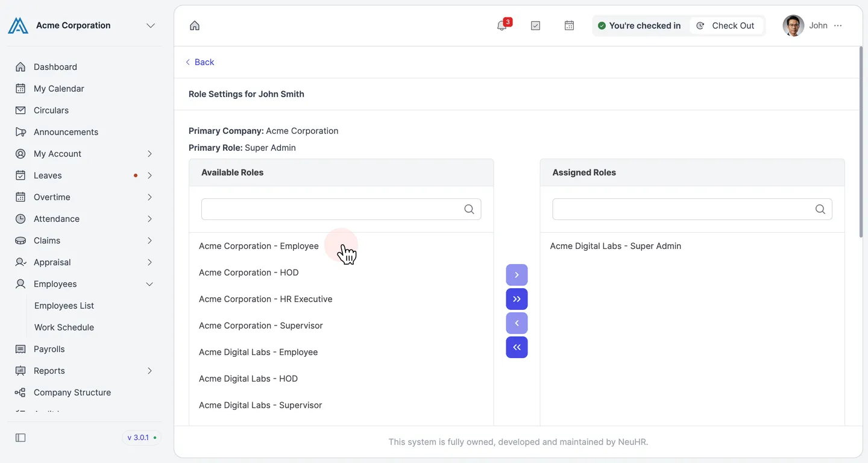Open the user options ellipsis menu
The image size is (868, 463).
point(838,25)
